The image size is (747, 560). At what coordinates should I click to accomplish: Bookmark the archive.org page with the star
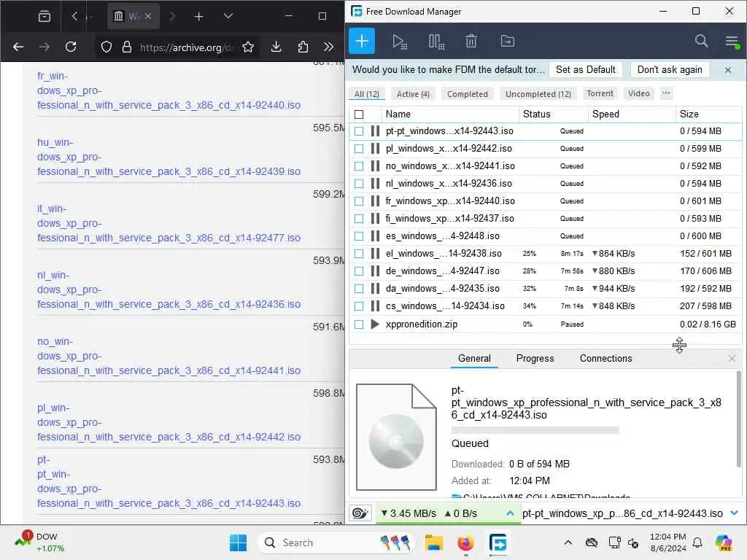pos(248,47)
